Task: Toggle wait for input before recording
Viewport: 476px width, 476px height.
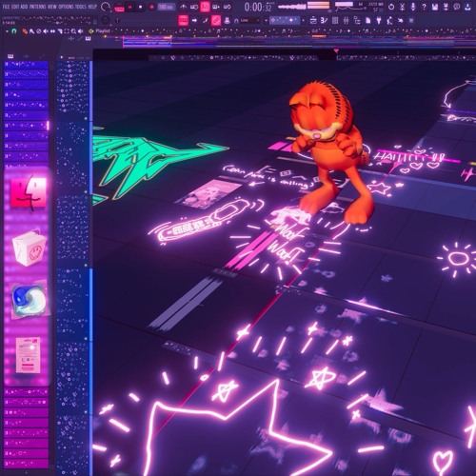Action: tap(194, 7)
